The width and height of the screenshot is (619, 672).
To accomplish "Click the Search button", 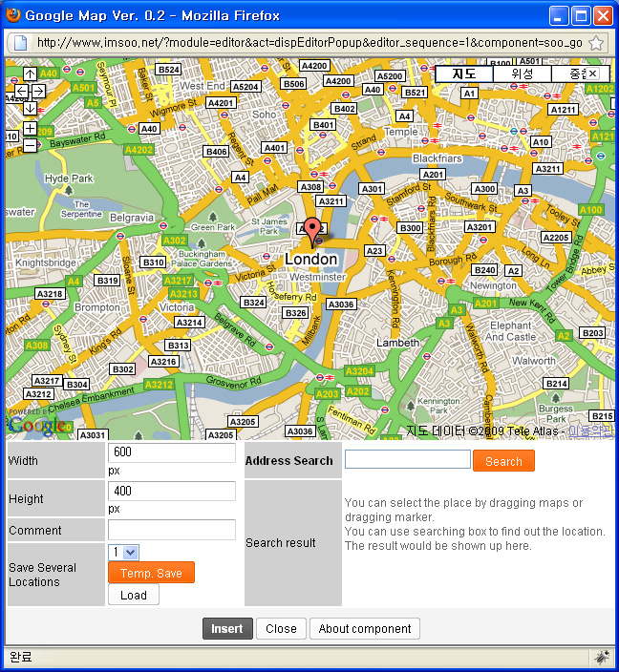I will [x=503, y=461].
